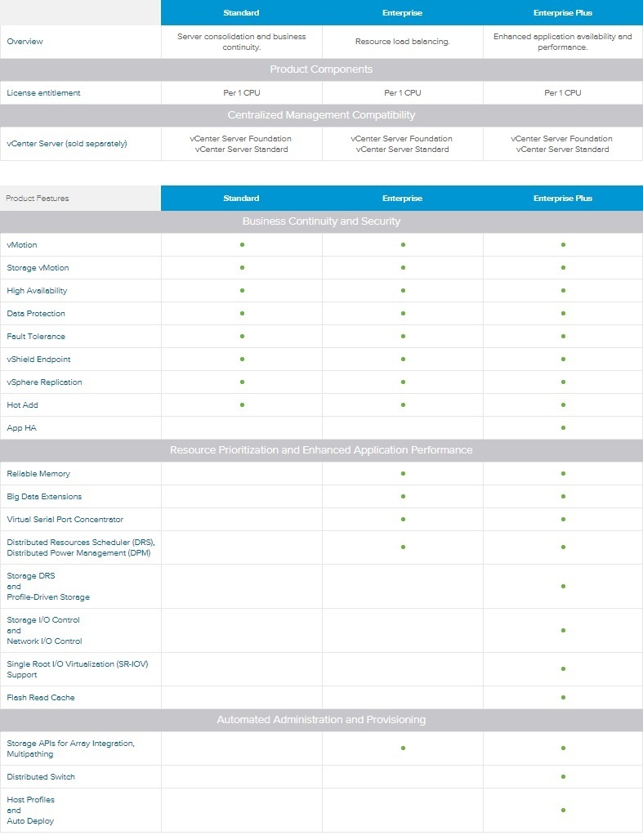This screenshot has width=643, height=840.
Task: Select the Reliable Memory row label
Action: [x=38, y=474]
